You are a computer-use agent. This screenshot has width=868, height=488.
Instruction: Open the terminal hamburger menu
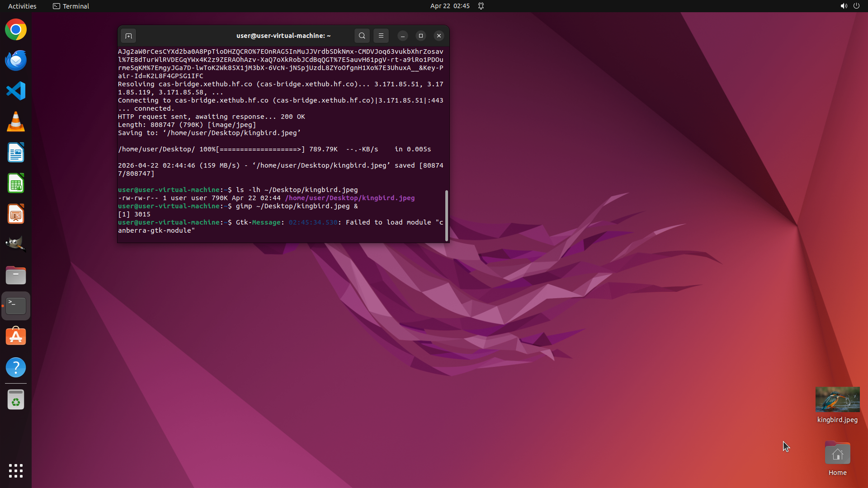point(381,36)
